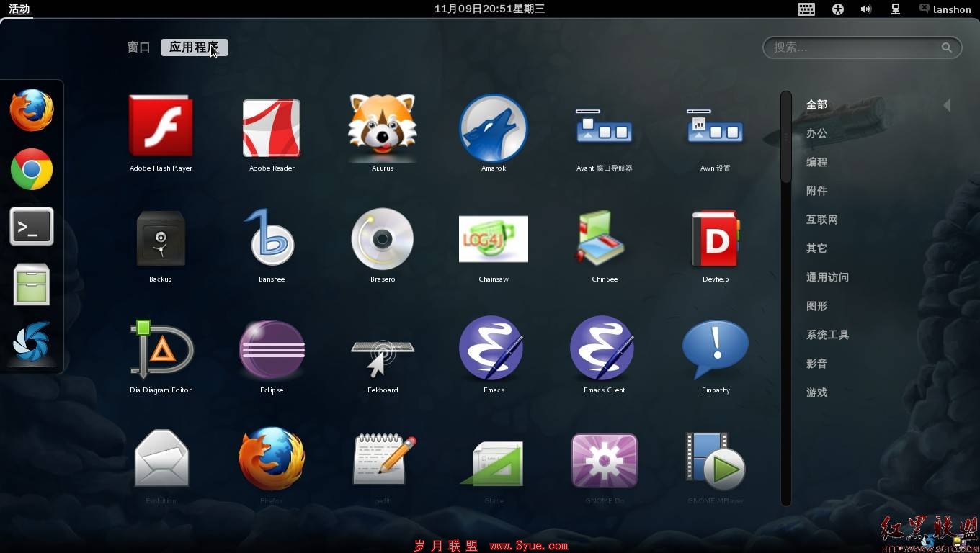This screenshot has height=553, width=980.
Task: Choose the 通用访问 category
Action: [827, 278]
